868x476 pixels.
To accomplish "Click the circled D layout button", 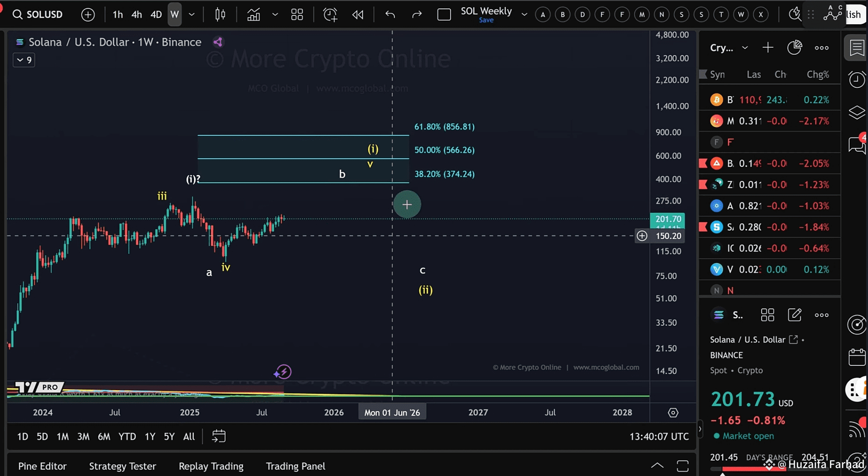I will 582,15.
